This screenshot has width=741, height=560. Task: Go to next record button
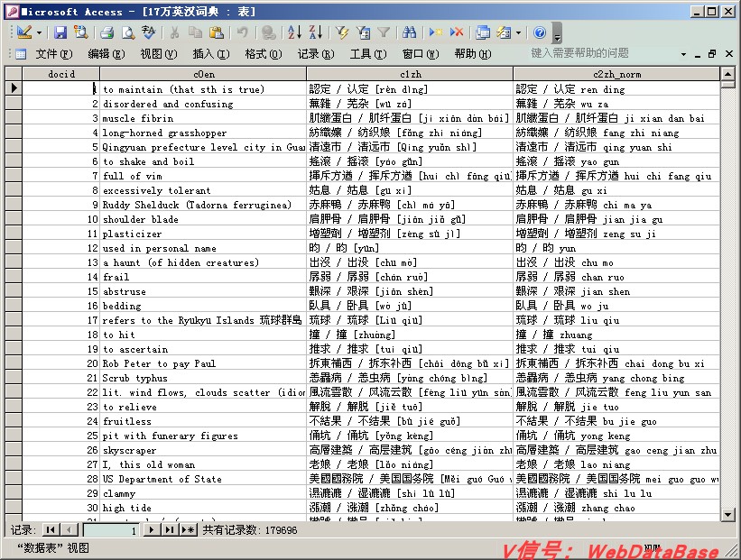(152, 529)
